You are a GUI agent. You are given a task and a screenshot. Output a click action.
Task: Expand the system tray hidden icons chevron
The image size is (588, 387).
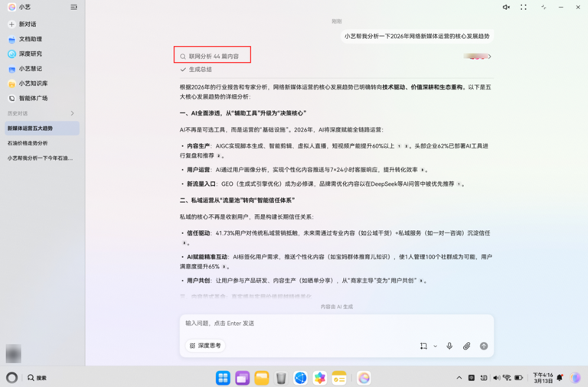[x=459, y=378]
